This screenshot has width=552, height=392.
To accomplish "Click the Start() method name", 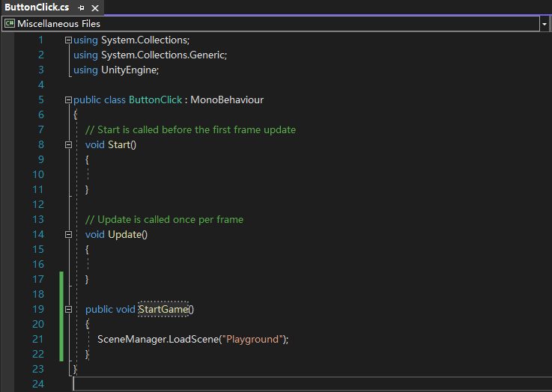I will (122, 145).
